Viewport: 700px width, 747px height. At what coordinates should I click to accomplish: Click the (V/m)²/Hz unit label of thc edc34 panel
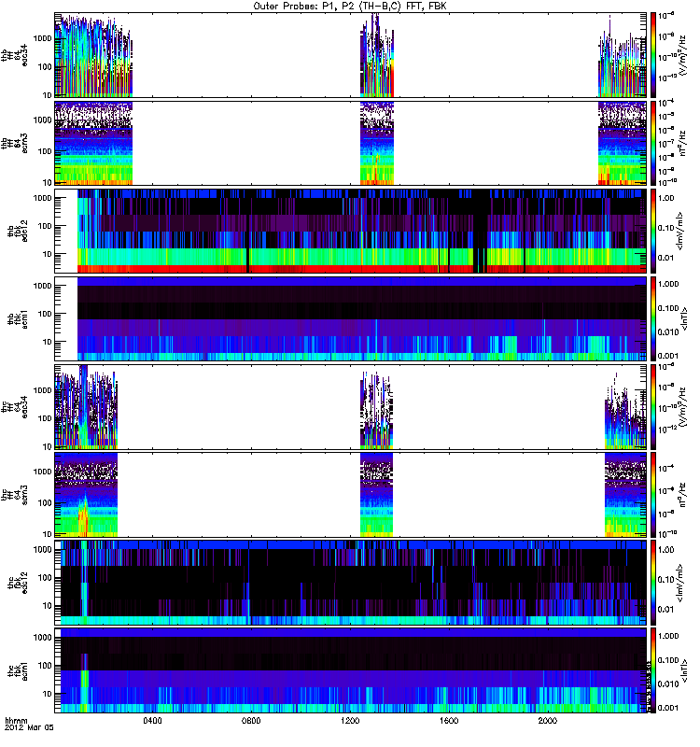pos(683,407)
